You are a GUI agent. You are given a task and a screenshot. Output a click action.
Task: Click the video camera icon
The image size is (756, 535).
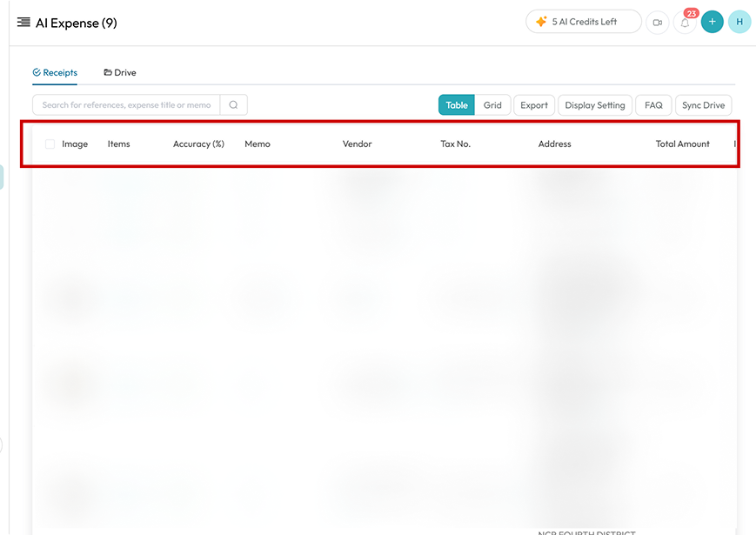pyautogui.click(x=658, y=23)
